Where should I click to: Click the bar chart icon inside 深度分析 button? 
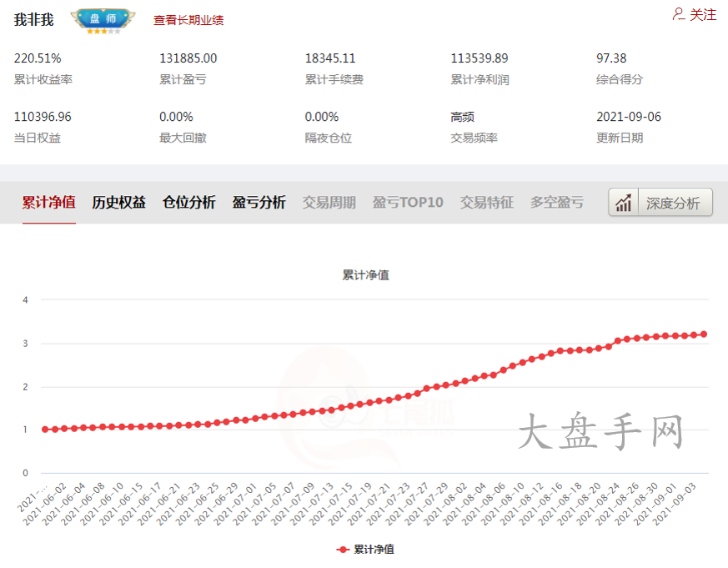pyautogui.click(x=623, y=202)
